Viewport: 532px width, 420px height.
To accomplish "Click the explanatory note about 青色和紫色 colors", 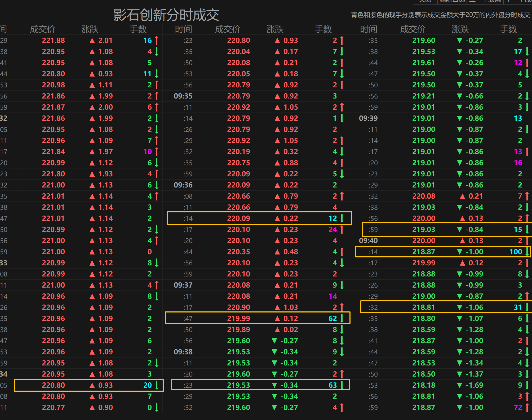I will (x=440, y=15).
